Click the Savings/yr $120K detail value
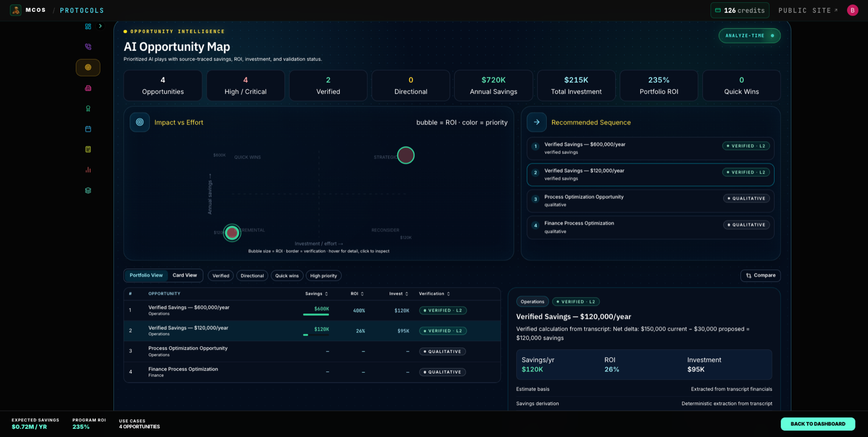Viewport: 868px width, 437px height. [x=532, y=369]
